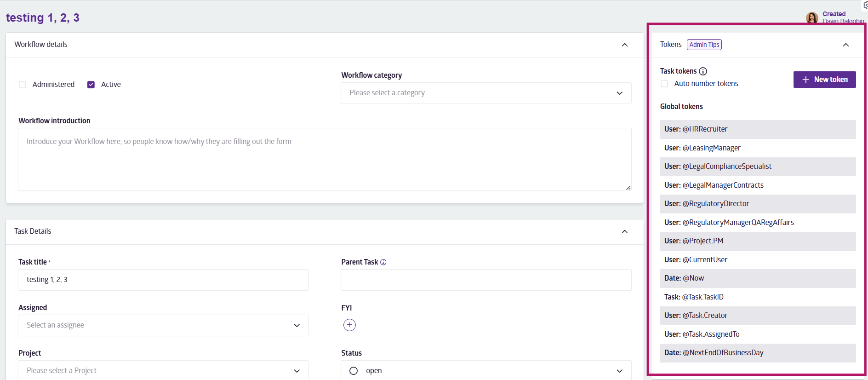Collapse the Workflow details panel

(624, 45)
